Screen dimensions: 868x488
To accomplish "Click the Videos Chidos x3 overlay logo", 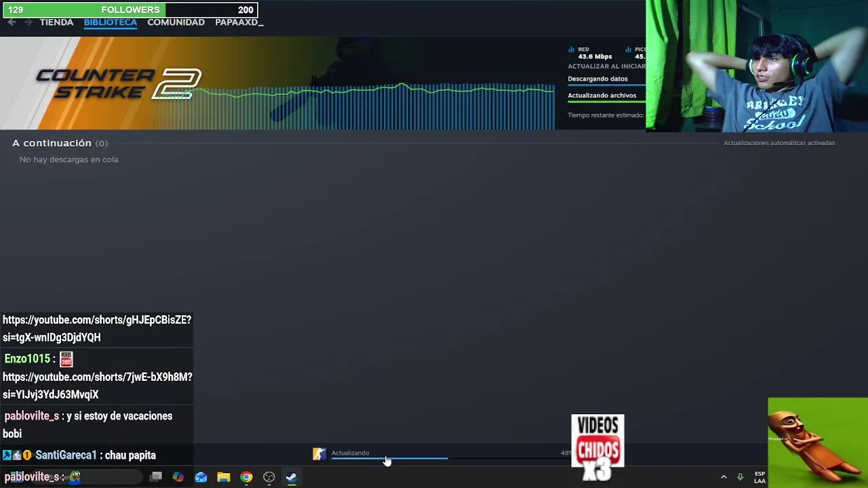I will tap(597, 447).
